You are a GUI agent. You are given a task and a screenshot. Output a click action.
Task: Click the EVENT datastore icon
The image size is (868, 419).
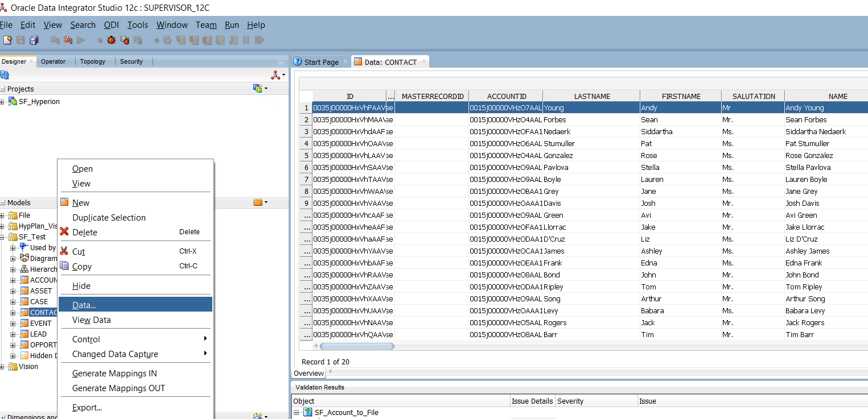(24, 323)
